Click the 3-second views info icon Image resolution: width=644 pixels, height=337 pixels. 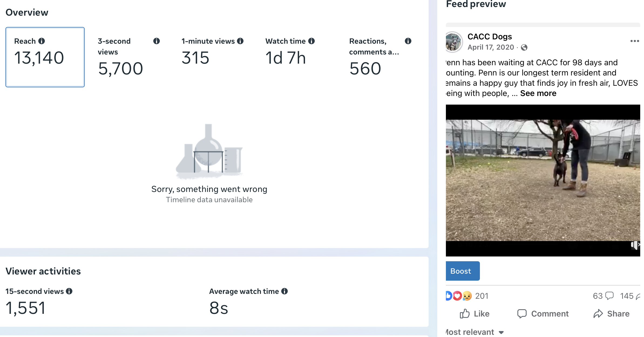coord(157,41)
